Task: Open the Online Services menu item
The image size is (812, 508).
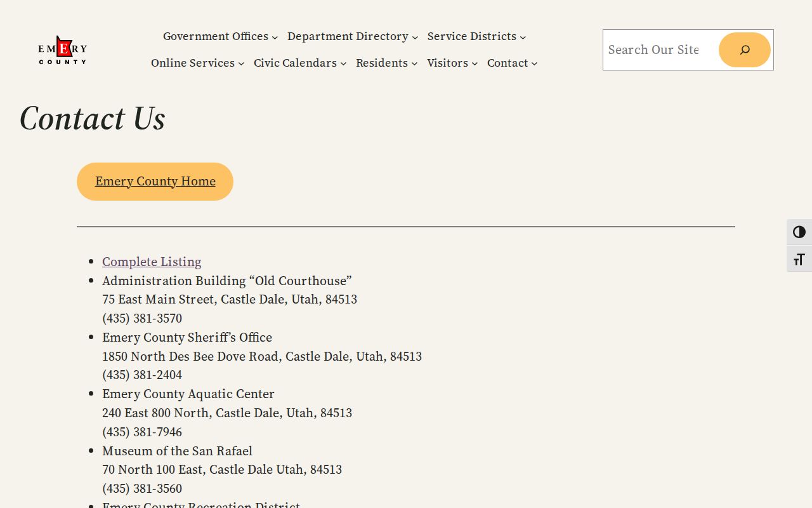Action: click(x=193, y=63)
